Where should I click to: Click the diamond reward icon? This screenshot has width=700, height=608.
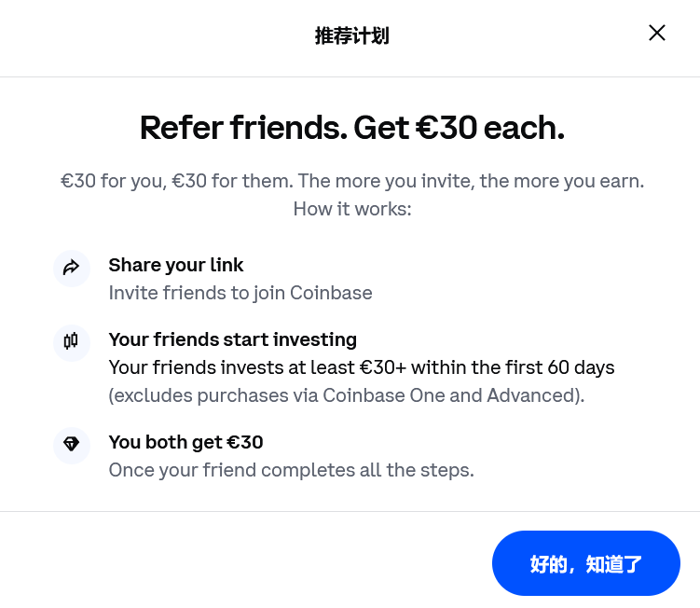tap(72, 445)
